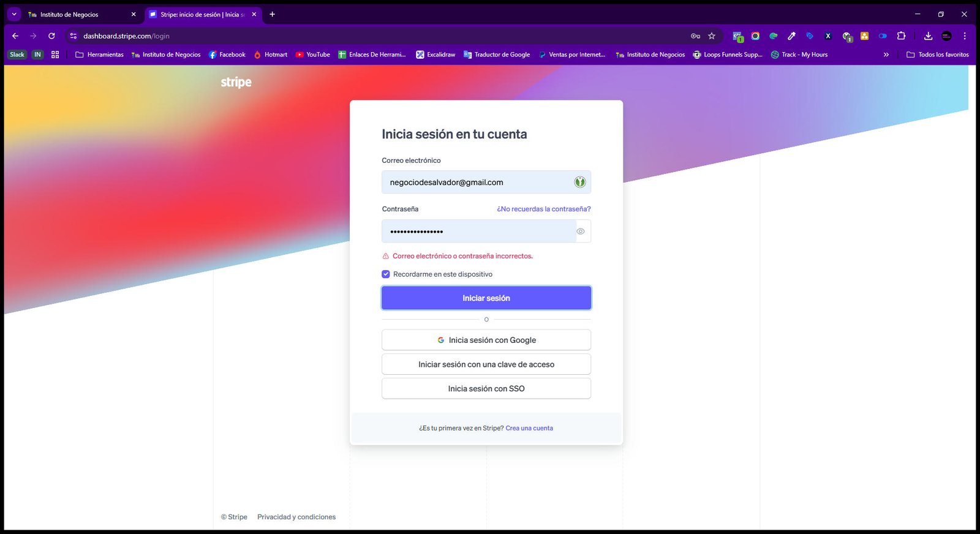This screenshot has height=534, width=980.
Task: Open the YouTube bookmark
Action: [x=312, y=55]
